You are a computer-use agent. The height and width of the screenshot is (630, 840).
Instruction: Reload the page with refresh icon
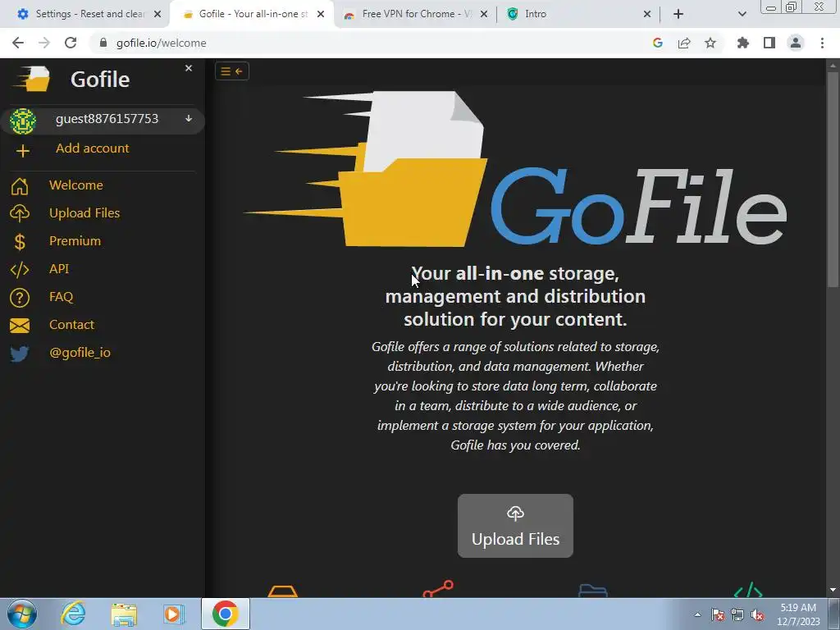pos(71,43)
